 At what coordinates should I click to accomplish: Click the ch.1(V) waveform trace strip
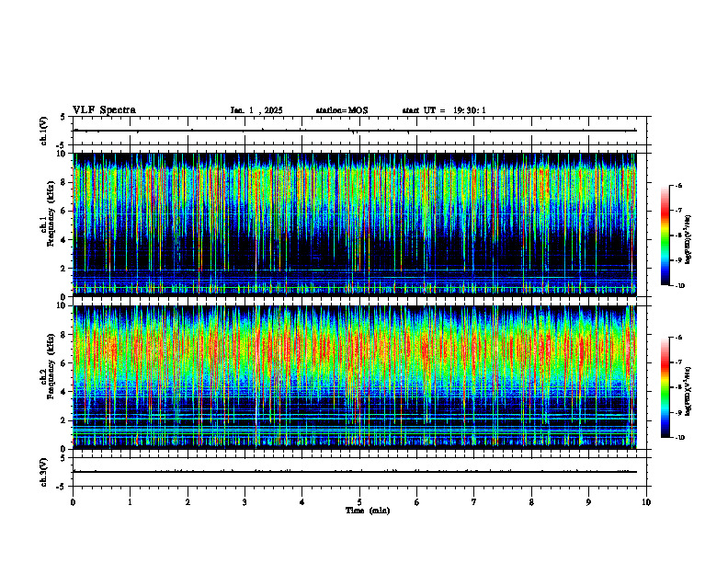tap(359, 131)
